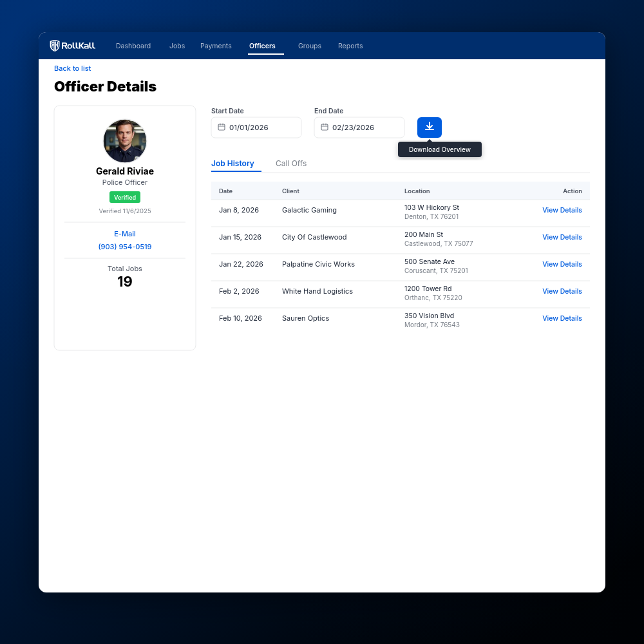The image size is (644, 644).
Task: Open the Reports nav item
Action: pos(350,46)
